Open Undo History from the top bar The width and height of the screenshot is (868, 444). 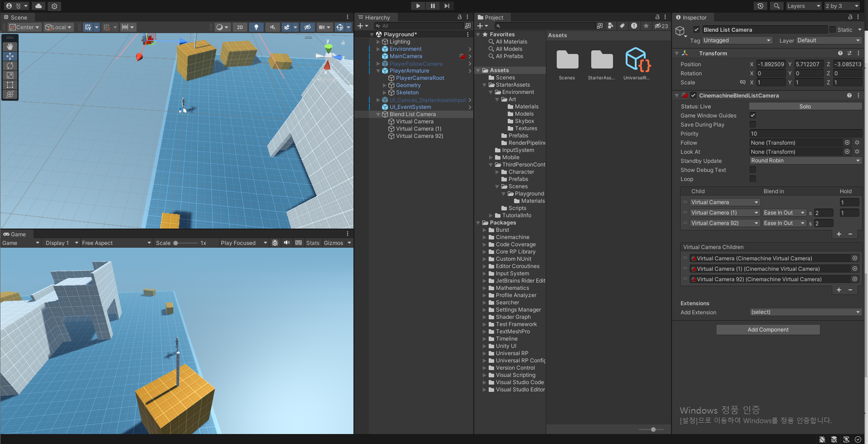760,6
